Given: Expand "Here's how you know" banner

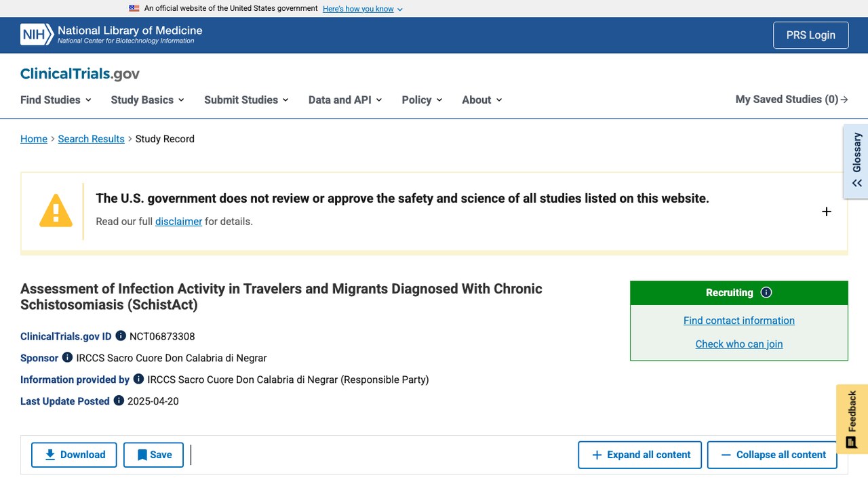Looking at the screenshot, I should click(x=363, y=9).
